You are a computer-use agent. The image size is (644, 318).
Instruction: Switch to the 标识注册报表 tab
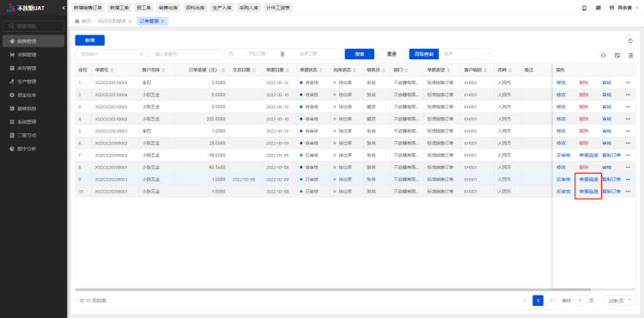pos(112,21)
